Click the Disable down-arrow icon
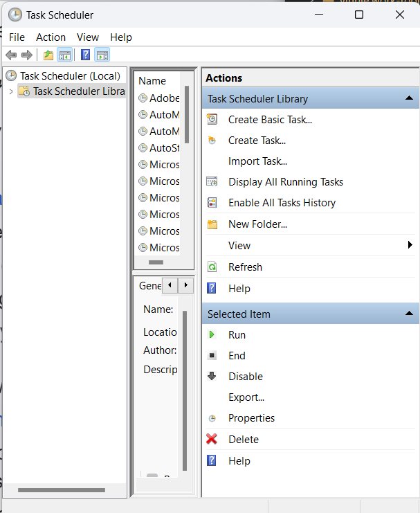 [x=212, y=377]
